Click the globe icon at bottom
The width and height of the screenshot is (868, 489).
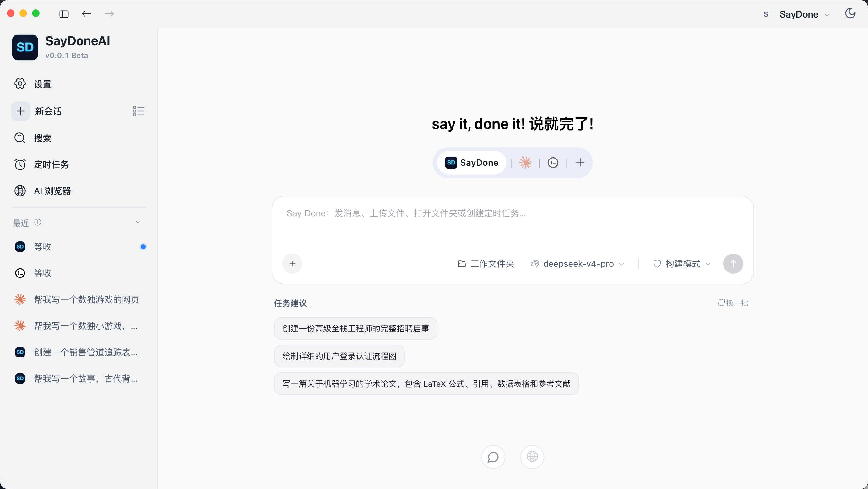coord(532,457)
